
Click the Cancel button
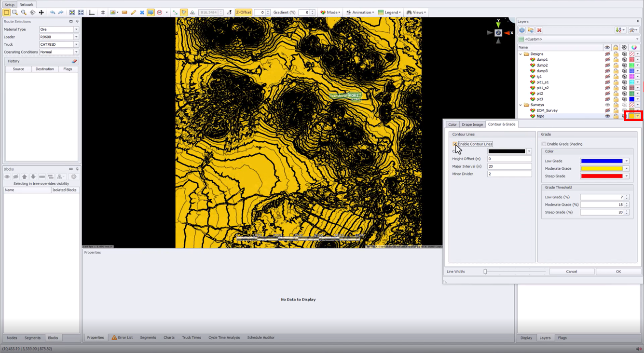pos(571,272)
